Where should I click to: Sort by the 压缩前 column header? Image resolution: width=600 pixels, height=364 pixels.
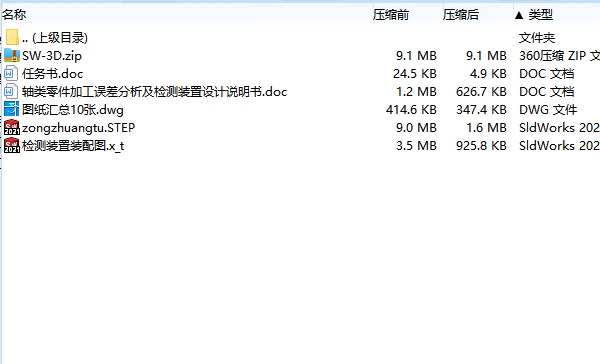(x=391, y=15)
